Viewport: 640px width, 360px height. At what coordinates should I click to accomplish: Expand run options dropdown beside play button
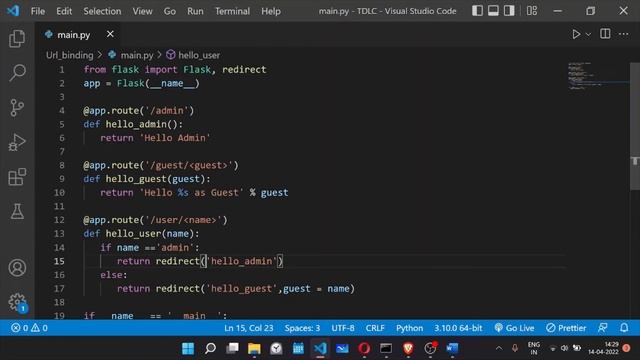588,35
